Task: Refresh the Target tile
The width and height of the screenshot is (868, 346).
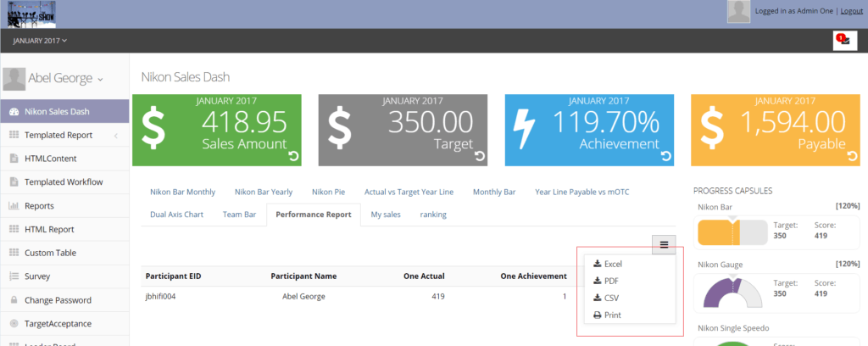Action: pyautogui.click(x=480, y=157)
